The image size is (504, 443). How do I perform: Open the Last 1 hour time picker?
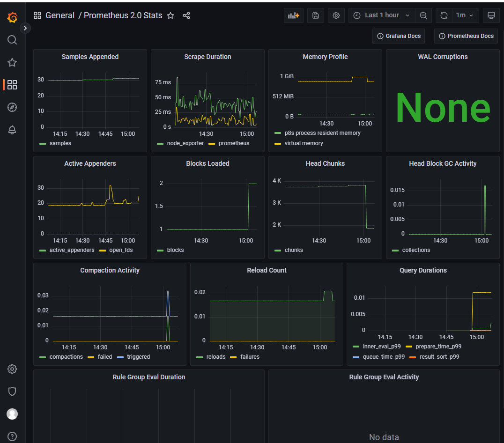click(382, 15)
